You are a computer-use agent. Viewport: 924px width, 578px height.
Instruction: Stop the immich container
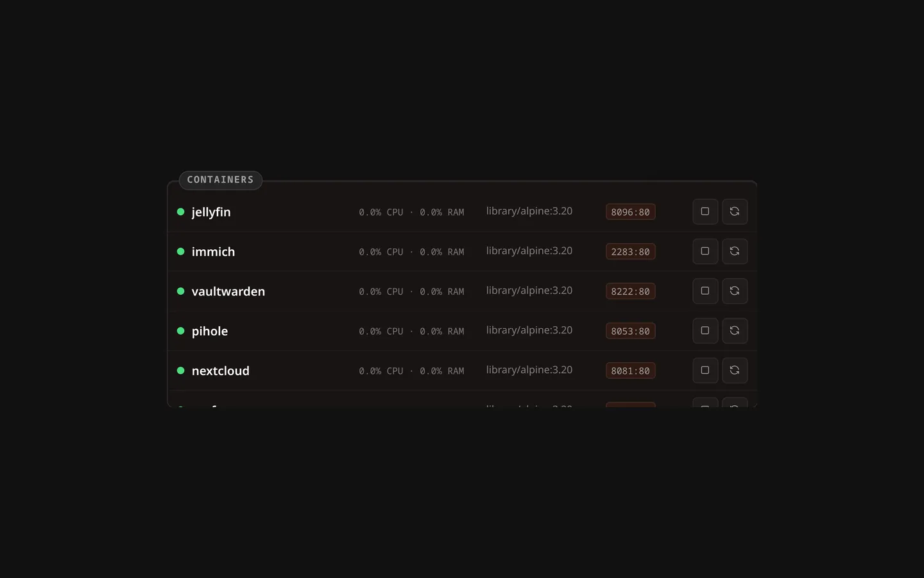coord(705,252)
